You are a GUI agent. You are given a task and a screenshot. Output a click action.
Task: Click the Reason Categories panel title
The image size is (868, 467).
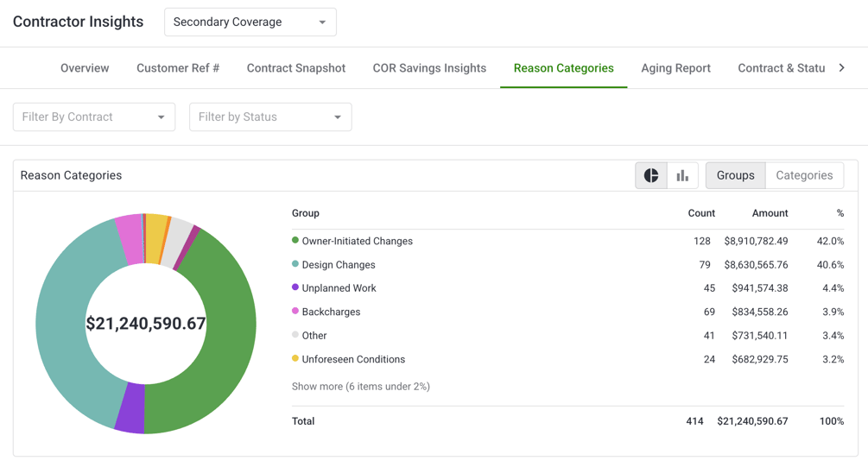click(71, 175)
